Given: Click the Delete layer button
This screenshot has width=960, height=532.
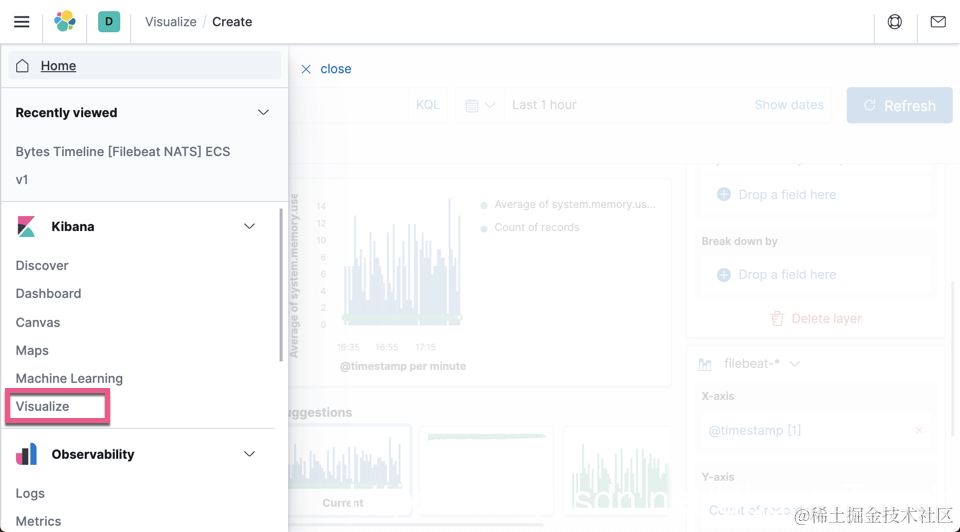Looking at the screenshot, I should tap(816, 318).
